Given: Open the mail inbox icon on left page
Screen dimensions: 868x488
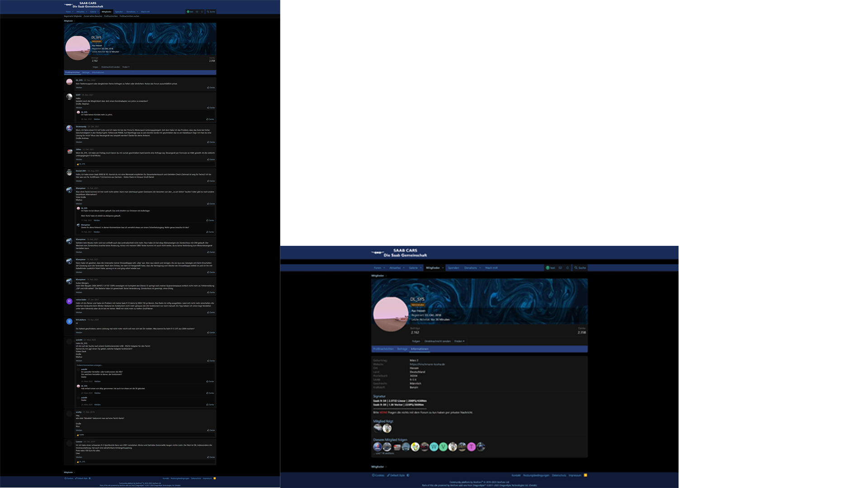Looking at the screenshot, I should click(x=197, y=12).
